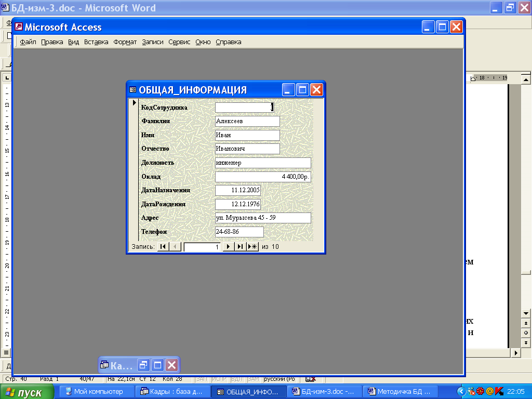
Task: Click the Word document icon in title bar
Action: (x=5, y=7)
